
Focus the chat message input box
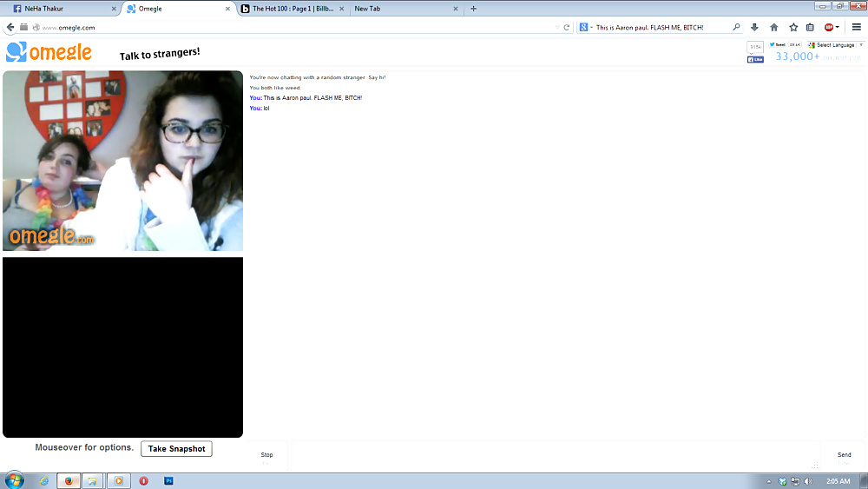tap(554, 457)
